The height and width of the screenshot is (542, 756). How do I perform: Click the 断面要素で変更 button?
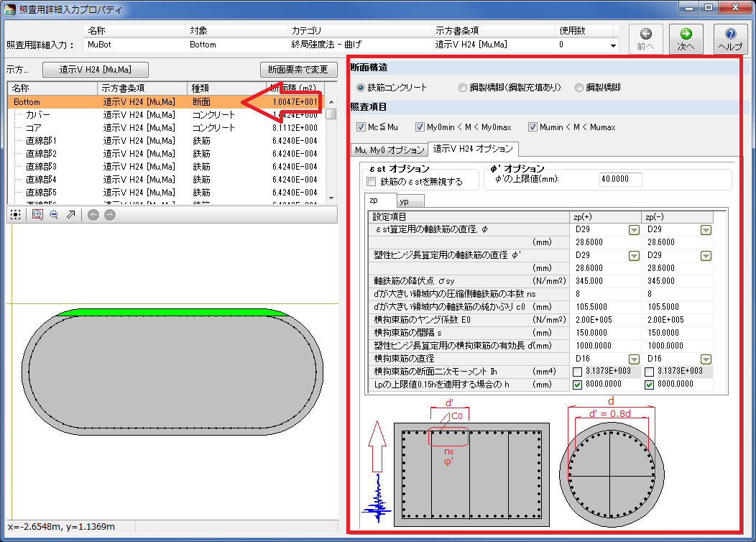tap(298, 70)
